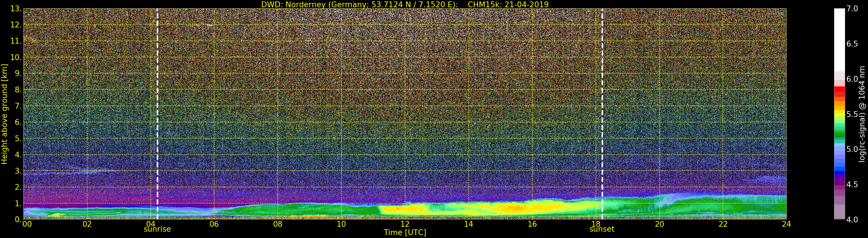Click the colorbar value label 5.5
This screenshot has width=868, height=238.
click(852, 114)
